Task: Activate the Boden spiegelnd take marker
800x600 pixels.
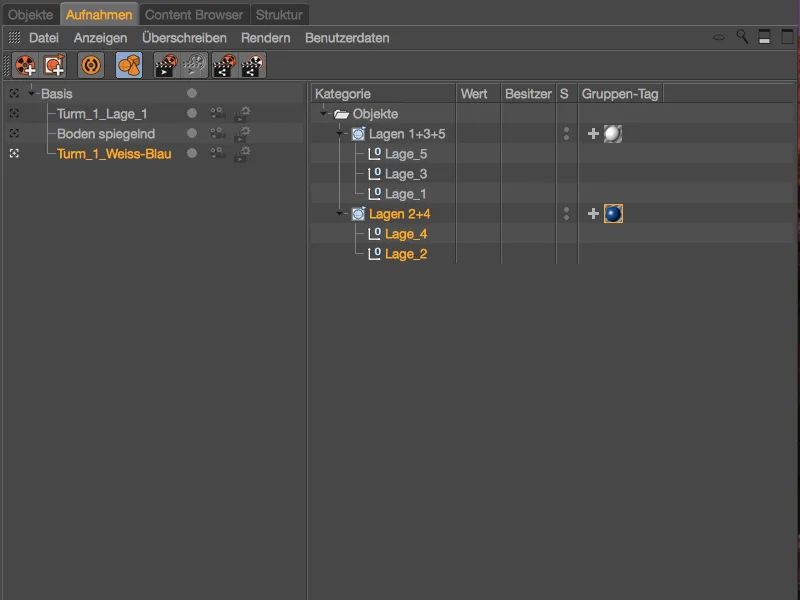Action: coord(14,133)
